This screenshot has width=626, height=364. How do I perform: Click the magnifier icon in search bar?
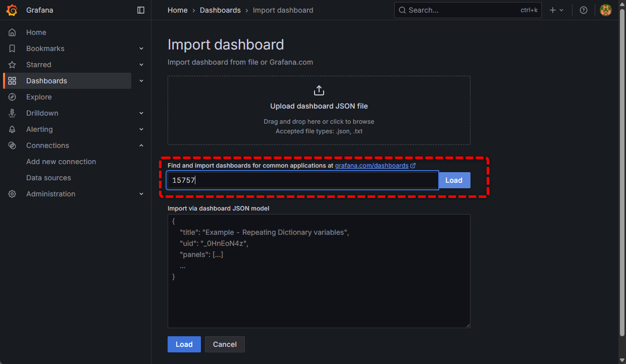pos(402,10)
